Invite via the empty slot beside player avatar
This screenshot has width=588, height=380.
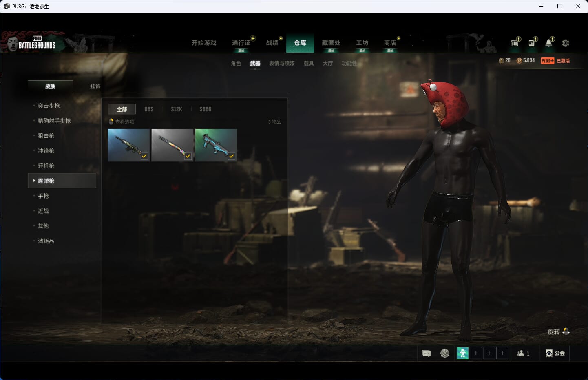click(x=476, y=353)
